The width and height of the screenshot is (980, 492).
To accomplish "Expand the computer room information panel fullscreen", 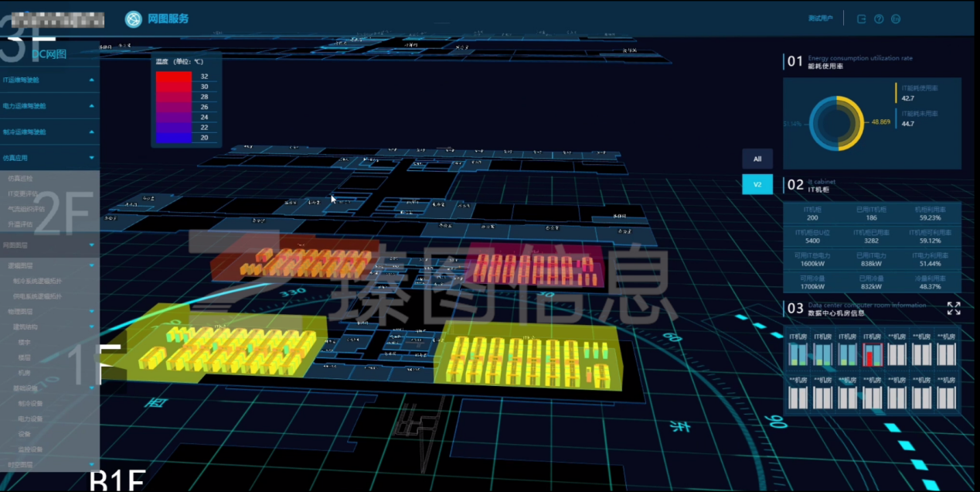I will pos(954,308).
